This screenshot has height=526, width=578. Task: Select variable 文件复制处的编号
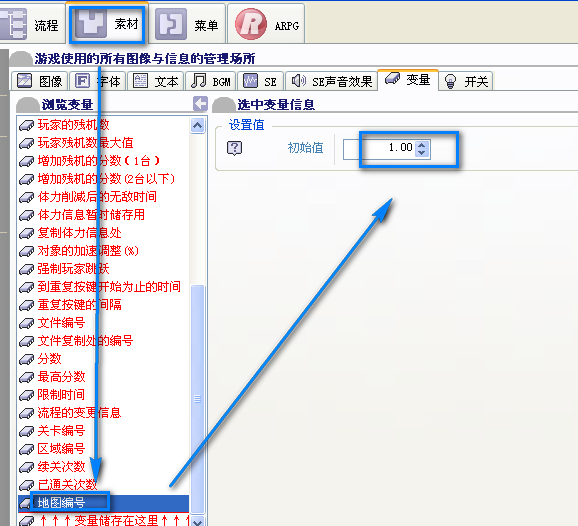[85, 341]
